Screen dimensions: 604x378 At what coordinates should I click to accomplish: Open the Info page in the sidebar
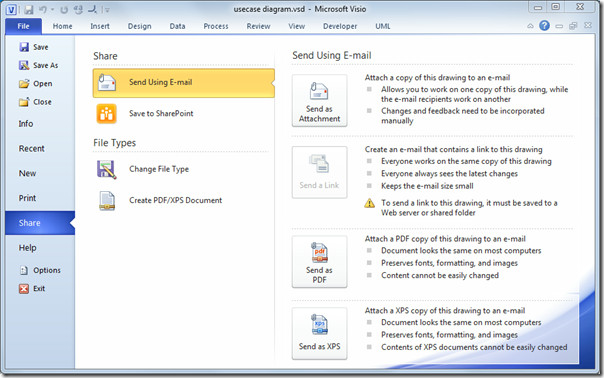pos(26,124)
